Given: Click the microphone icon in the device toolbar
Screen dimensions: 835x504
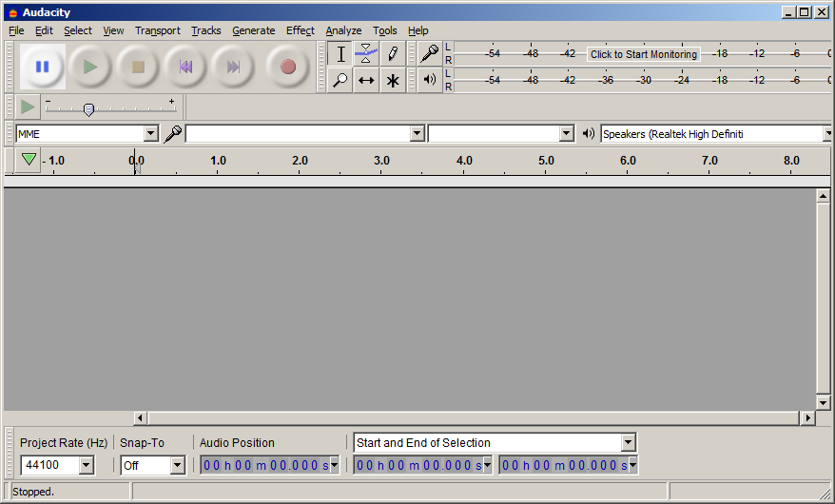Looking at the screenshot, I should click(172, 133).
